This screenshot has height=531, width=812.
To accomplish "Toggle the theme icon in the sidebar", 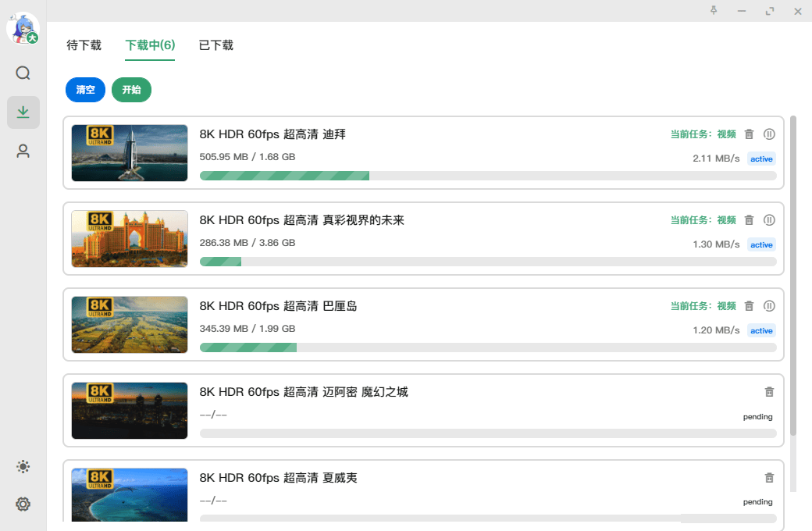I will point(23,466).
